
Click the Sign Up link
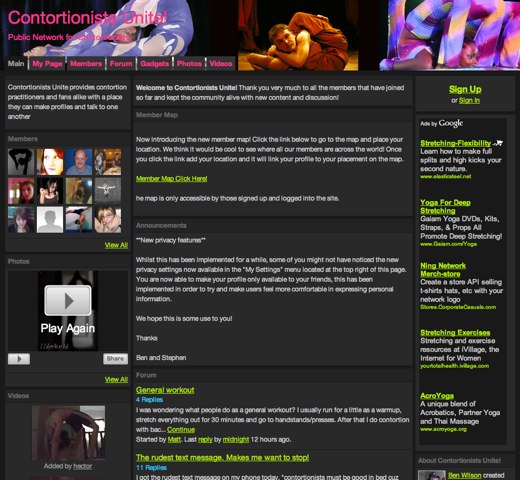coord(465,89)
